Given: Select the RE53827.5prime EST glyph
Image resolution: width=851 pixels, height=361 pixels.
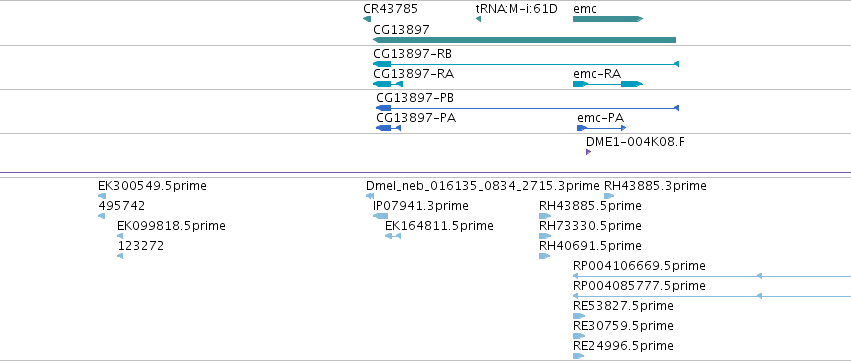Looking at the screenshot, I should point(579,316).
